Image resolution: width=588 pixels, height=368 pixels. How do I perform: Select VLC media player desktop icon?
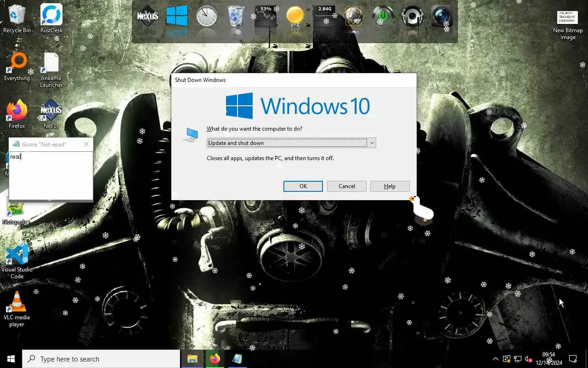coord(17,309)
